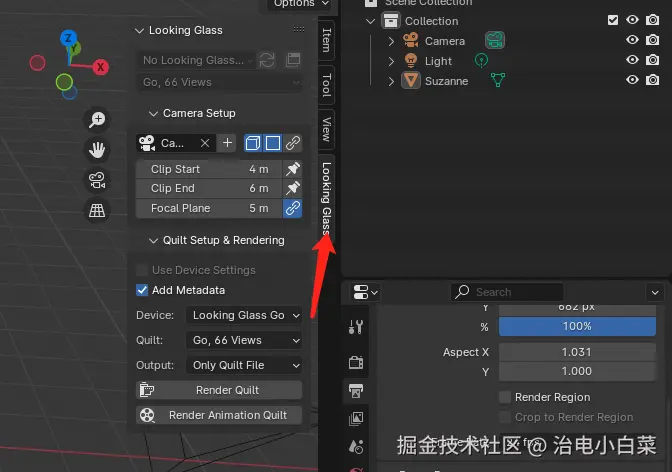Expand the Camera tree item
This screenshot has width=672, height=472.
(390, 41)
